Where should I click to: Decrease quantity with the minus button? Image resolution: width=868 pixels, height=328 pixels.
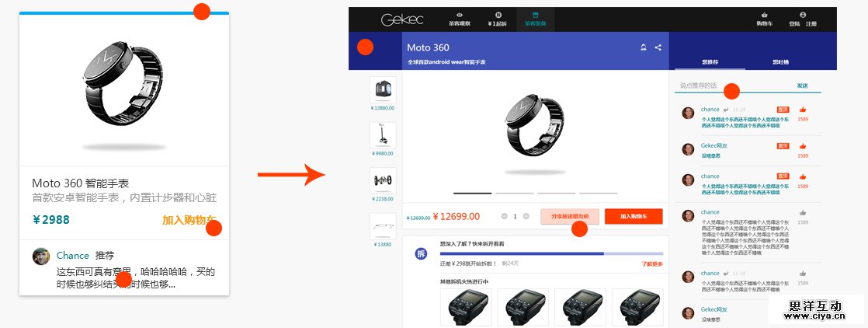(505, 217)
